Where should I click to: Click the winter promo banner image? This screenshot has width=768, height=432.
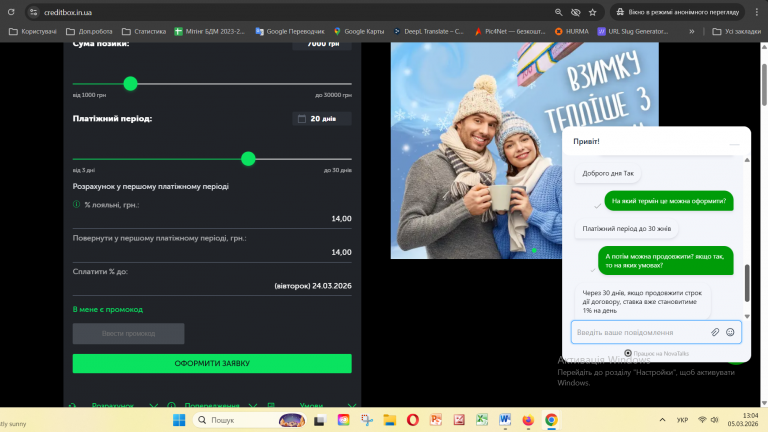pos(476,150)
